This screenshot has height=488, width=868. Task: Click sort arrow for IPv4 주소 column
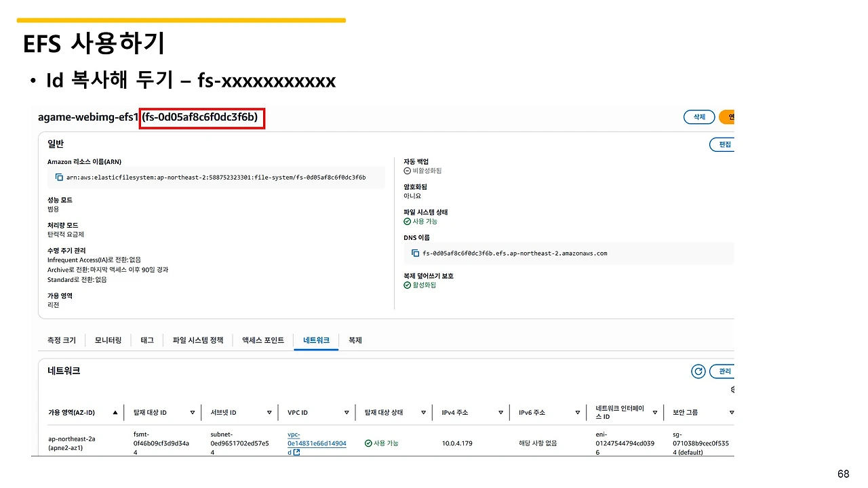click(500, 412)
